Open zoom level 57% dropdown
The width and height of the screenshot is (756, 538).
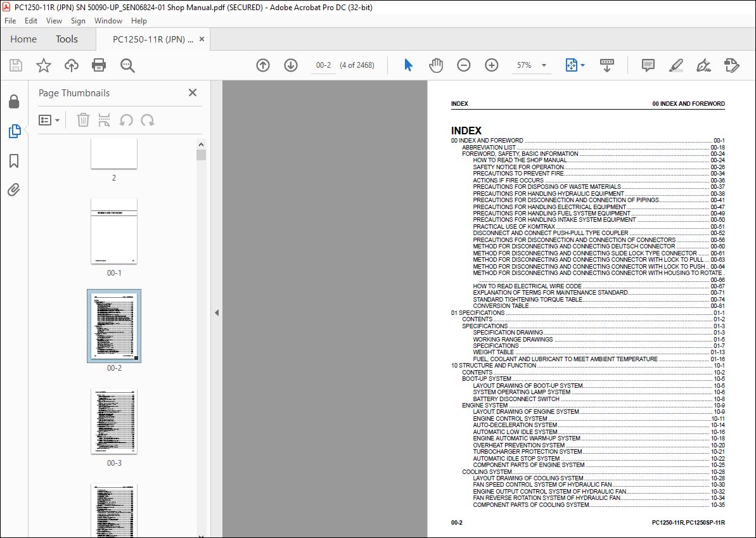tap(544, 65)
